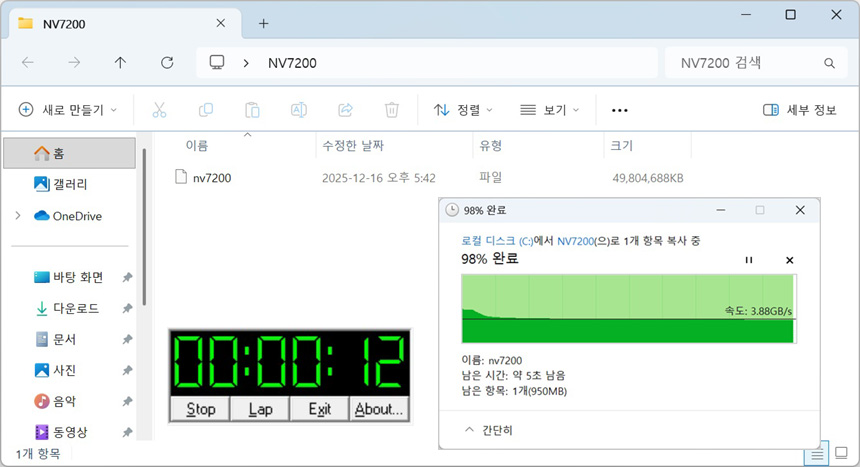The width and height of the screenshot is (860, 467).
Task: Click the NV7200 검색 search box
Action: pyautogui.click(x=745, y=63)
